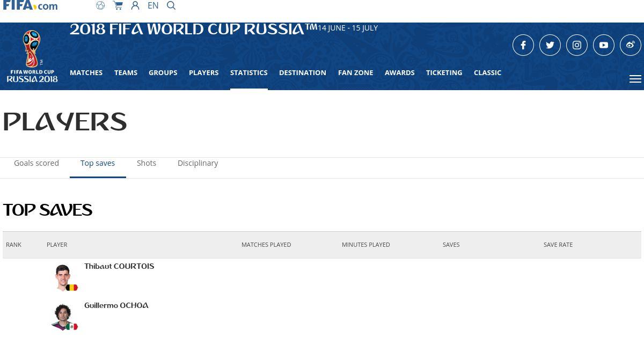Go to Players menu
Image resolution: width=644 pixels, height=338 pixels.
click(203, 72)
